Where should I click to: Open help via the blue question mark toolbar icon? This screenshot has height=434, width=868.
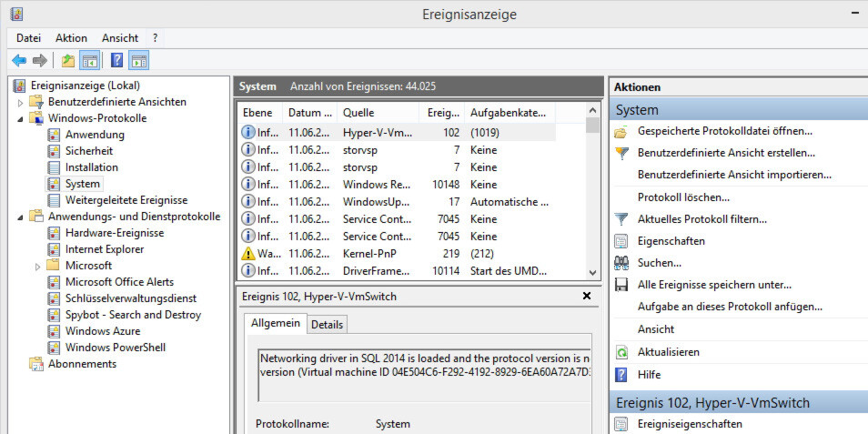click(x=116, y=60)
